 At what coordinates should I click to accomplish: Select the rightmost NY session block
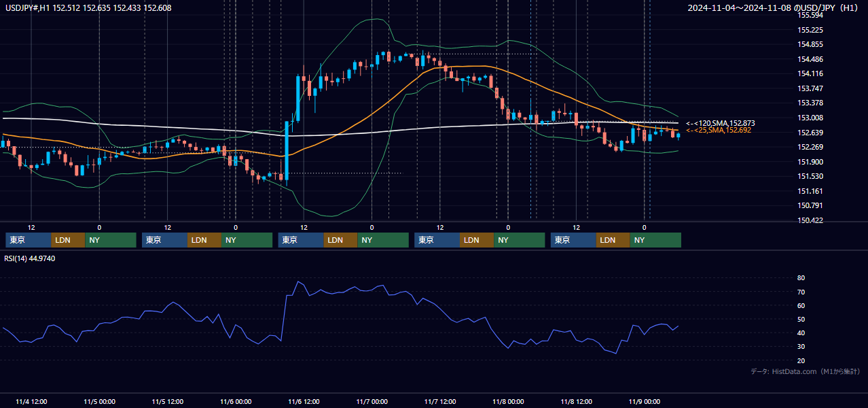click(655, 240)
